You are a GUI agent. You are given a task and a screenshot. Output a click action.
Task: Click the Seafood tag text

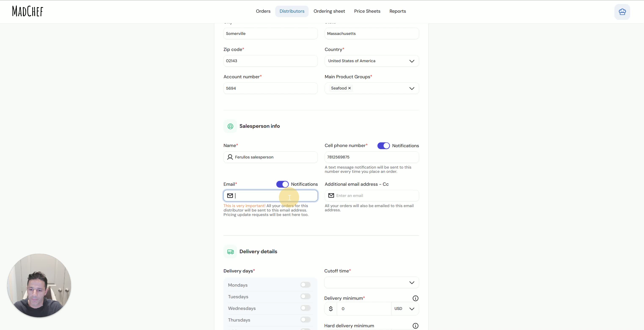pos(339,88)
